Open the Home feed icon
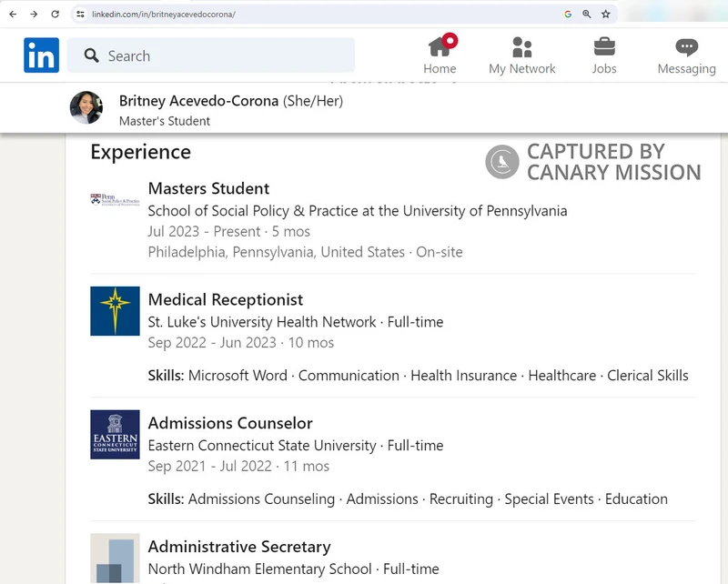Screen dimensions: 728x584 [x=440, y=46]
